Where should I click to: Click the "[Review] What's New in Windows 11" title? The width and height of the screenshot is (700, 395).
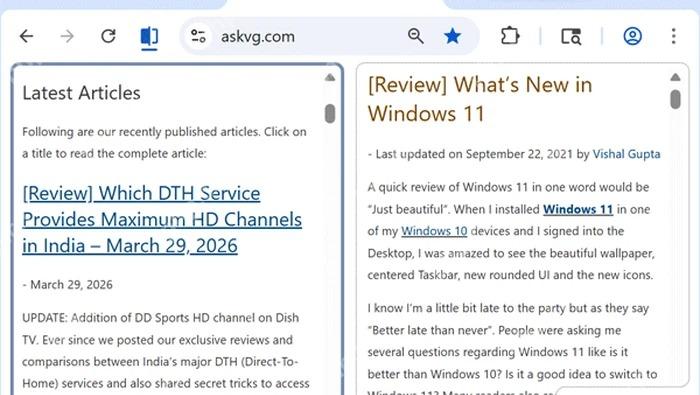(x=480, y=99)
